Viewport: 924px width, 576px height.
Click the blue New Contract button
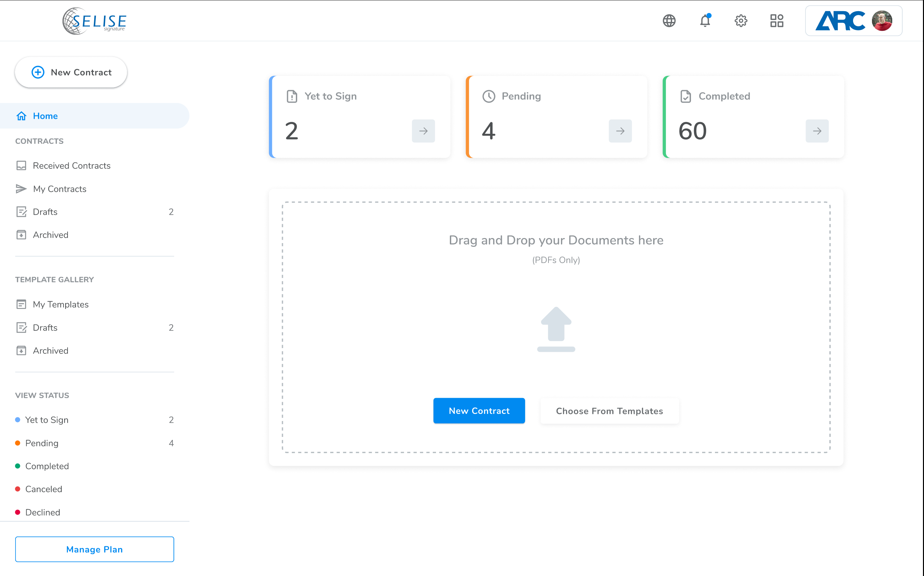(x=479, y=411)
